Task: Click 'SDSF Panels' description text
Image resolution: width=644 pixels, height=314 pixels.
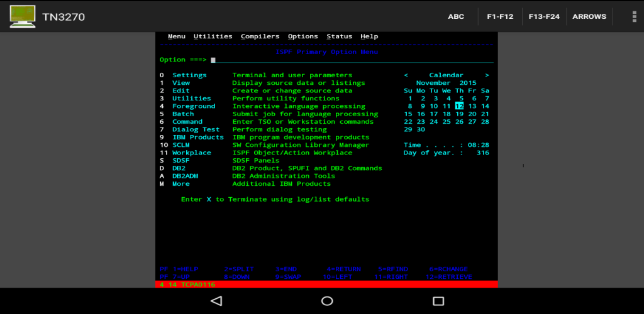Action: coord(256,161)
